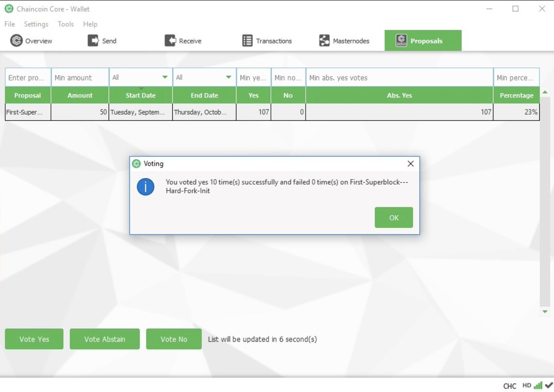Click the Proposals tab icon

401,41
